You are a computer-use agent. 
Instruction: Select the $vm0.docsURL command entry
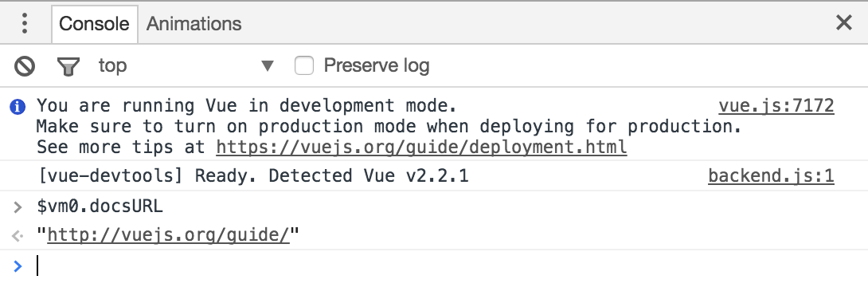pyautogui.click(x=100, y=207)
